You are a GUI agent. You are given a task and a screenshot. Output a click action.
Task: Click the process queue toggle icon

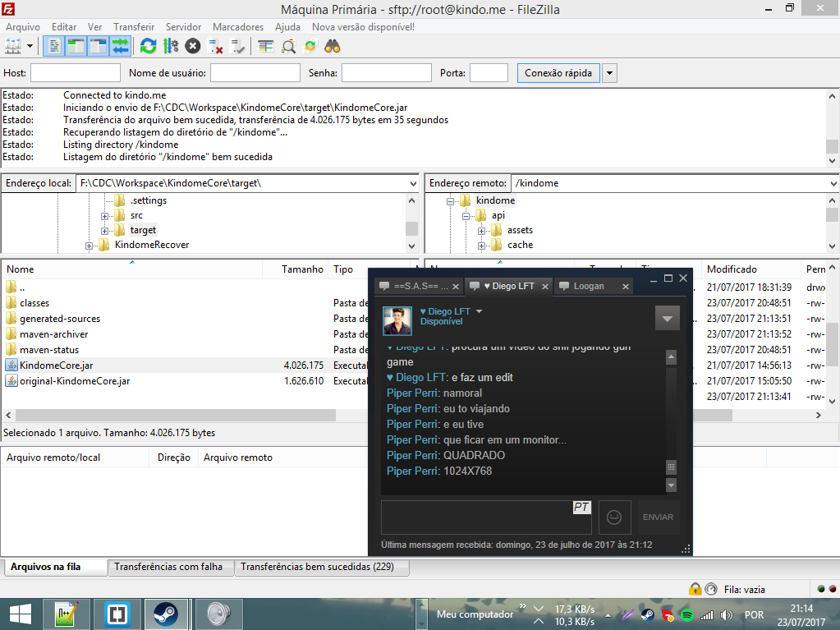pyautogui.click(x=171, y=47)
